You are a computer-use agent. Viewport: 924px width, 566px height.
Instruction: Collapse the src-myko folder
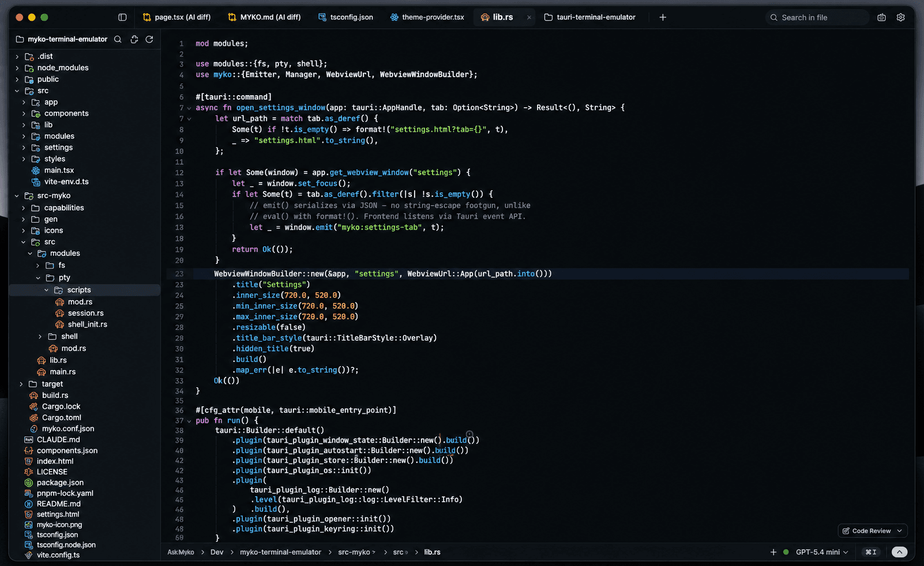[17, 196]
